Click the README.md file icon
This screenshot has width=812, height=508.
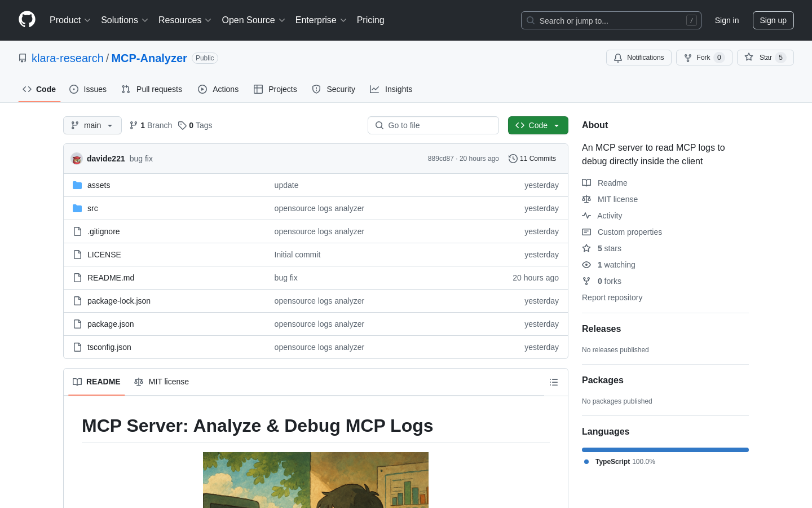(x=77, y=278)
